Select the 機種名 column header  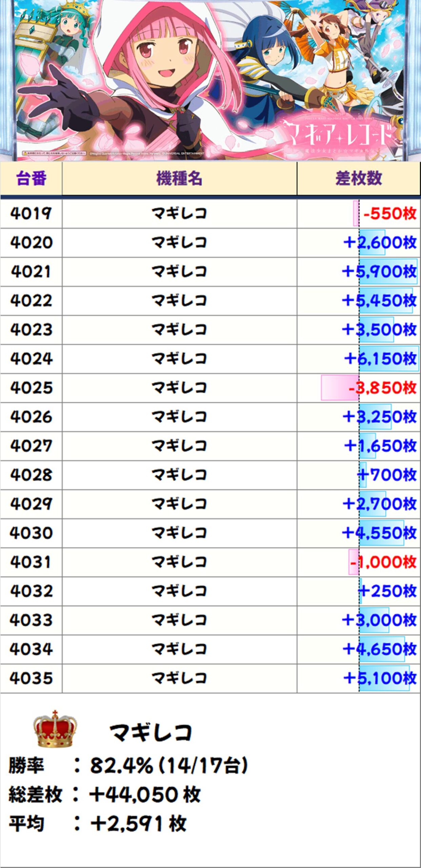tap(179, 178)
